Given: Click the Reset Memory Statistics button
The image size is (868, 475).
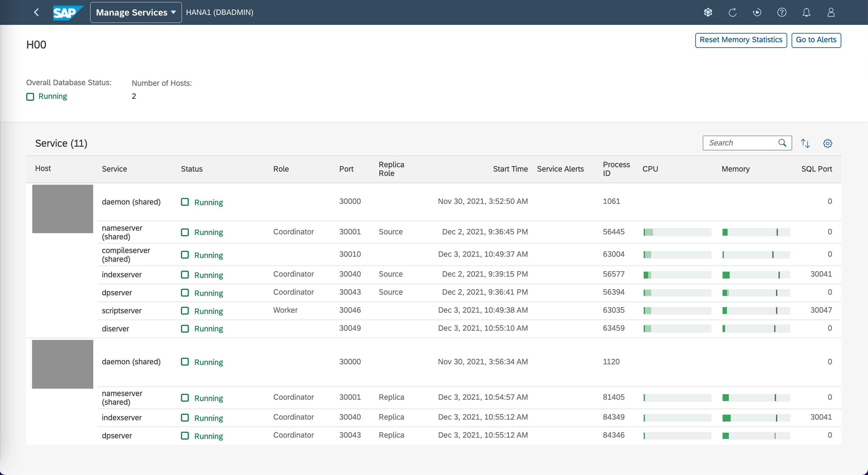Looking at the screenshot, I should click(x=741, y=40).
